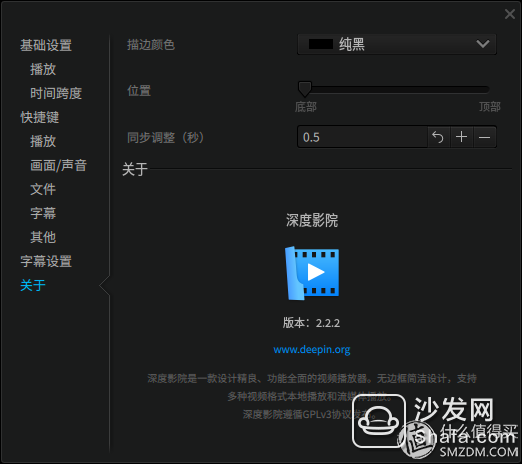Close the settings dialog with X
The image size is (522, 464).
point(510,14)
